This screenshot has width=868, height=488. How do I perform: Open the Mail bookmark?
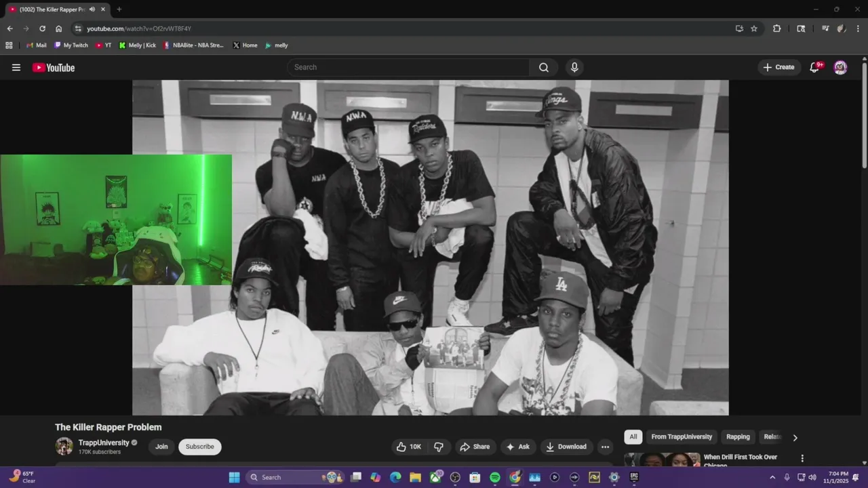point(36,45)
